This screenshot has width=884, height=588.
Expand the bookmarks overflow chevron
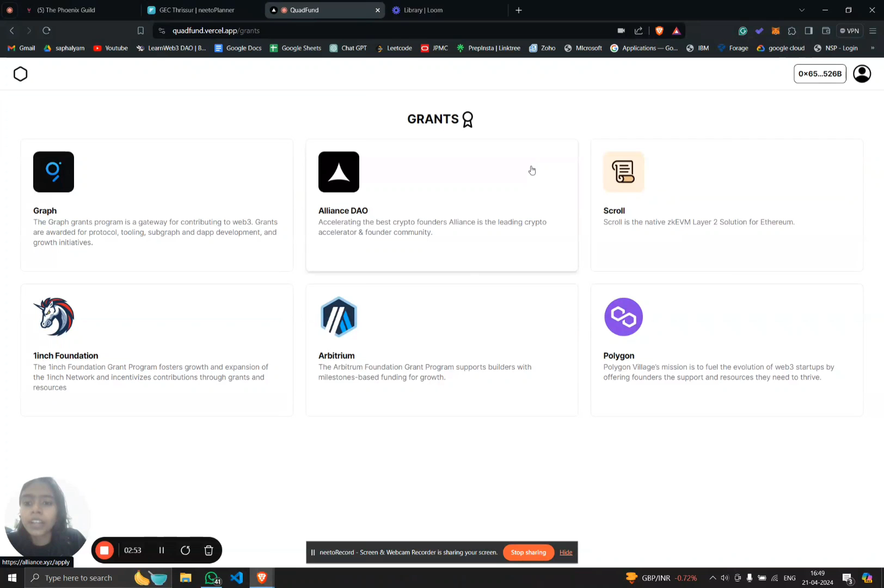[x=873, y=48]
